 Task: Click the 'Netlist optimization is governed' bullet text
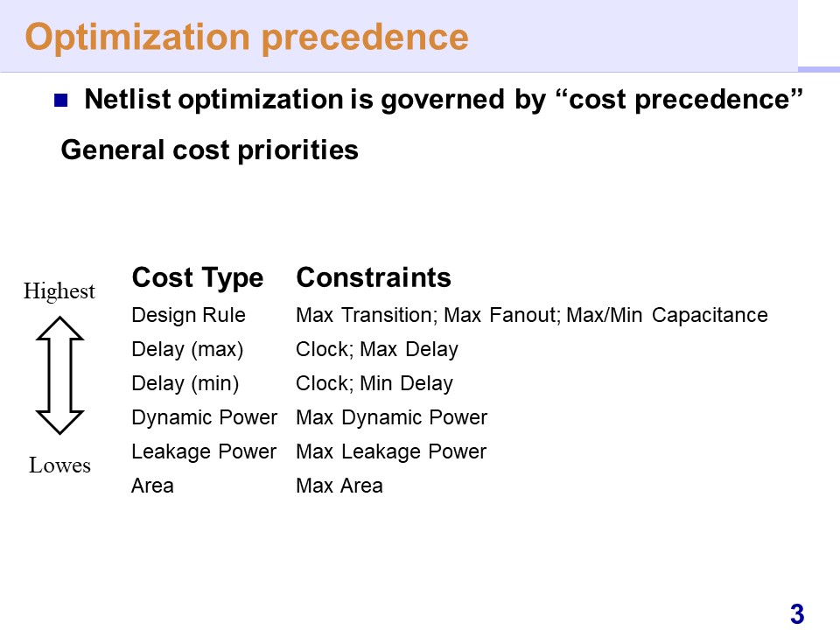(x=444, y=100)
